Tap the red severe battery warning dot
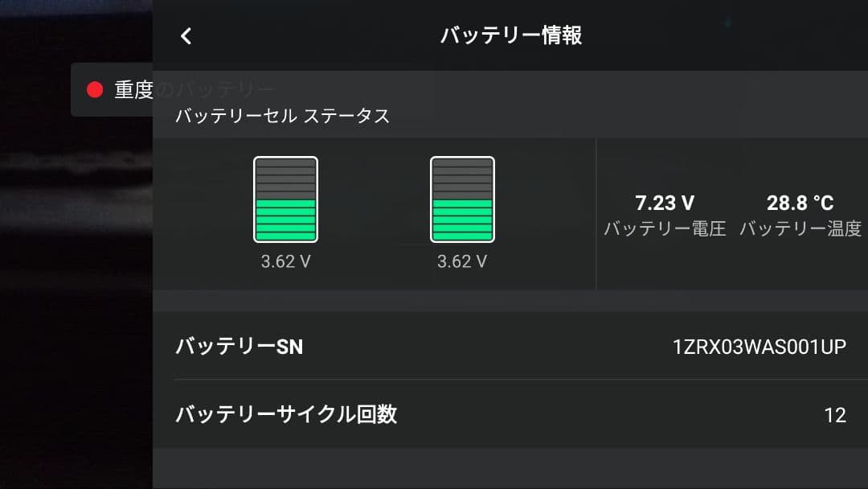The image size is (868, 489). click(x=95, y=89)
